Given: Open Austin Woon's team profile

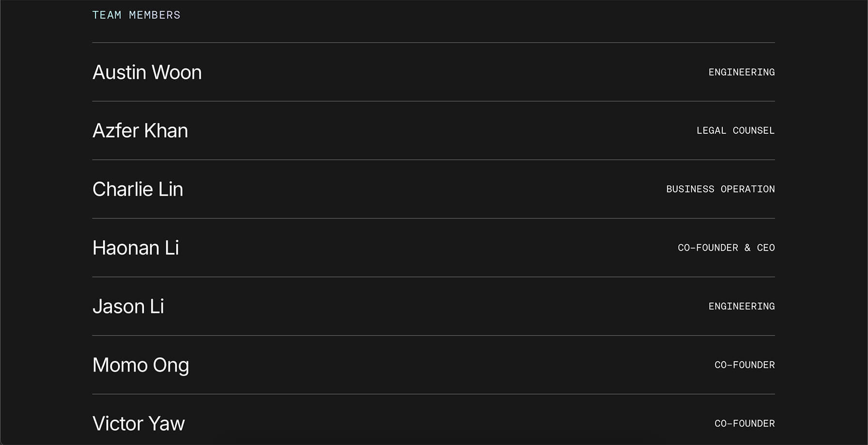Looking at the screenshot, I should pyautogui.click(x=147, y=72).
